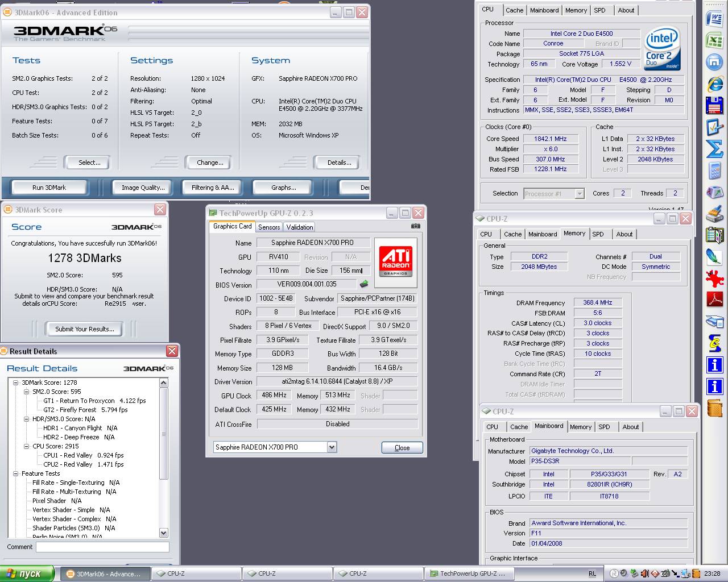Open the scanner icon in the launcher bar
Image resolution: width=728 pixels, height=582 pixels.
(x=714, y=321)
